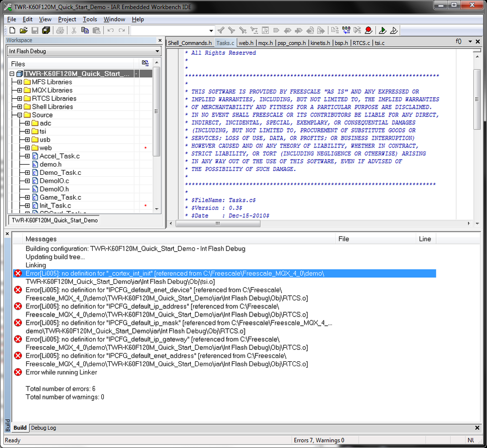Select demo.h in the file tree
Viewport: 487px width, 448px height.
click(x=51, y=165)
